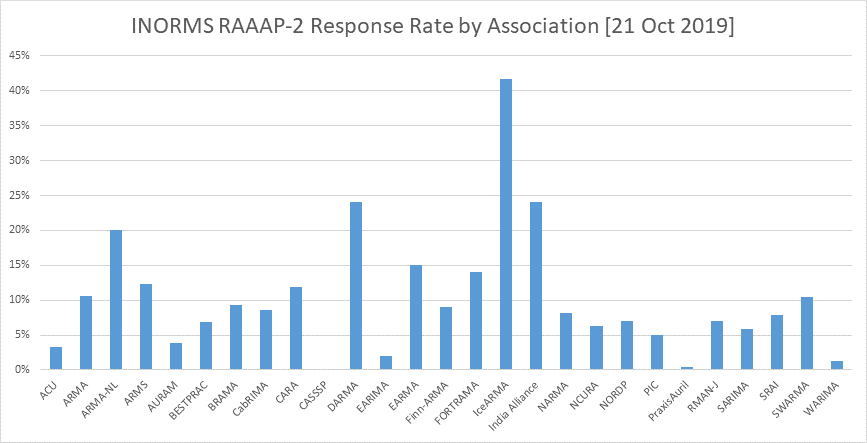Image resolution: width=867 pixels, height=443 pixels.
Task: Click the ARMA data bar
Action: 86,333
